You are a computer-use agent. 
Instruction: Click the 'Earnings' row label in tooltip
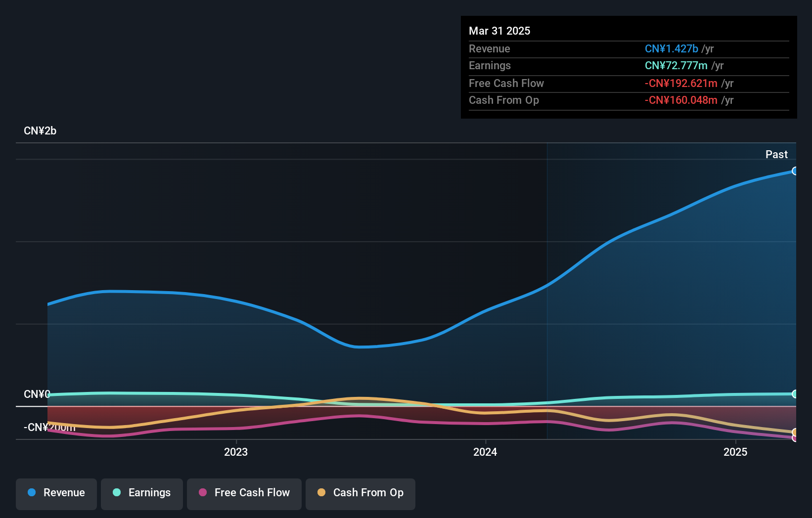pyautogui.click(x=490, y=65)
